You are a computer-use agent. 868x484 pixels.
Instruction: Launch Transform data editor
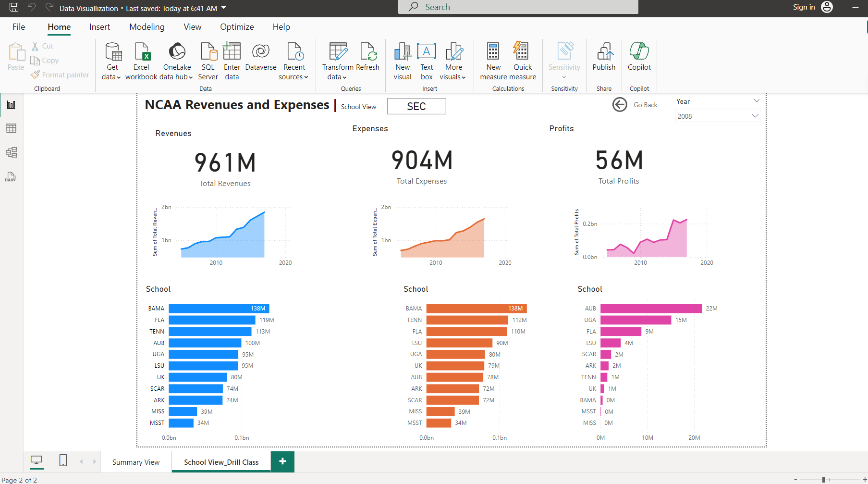pyautogui.click(x=338, y=61)
